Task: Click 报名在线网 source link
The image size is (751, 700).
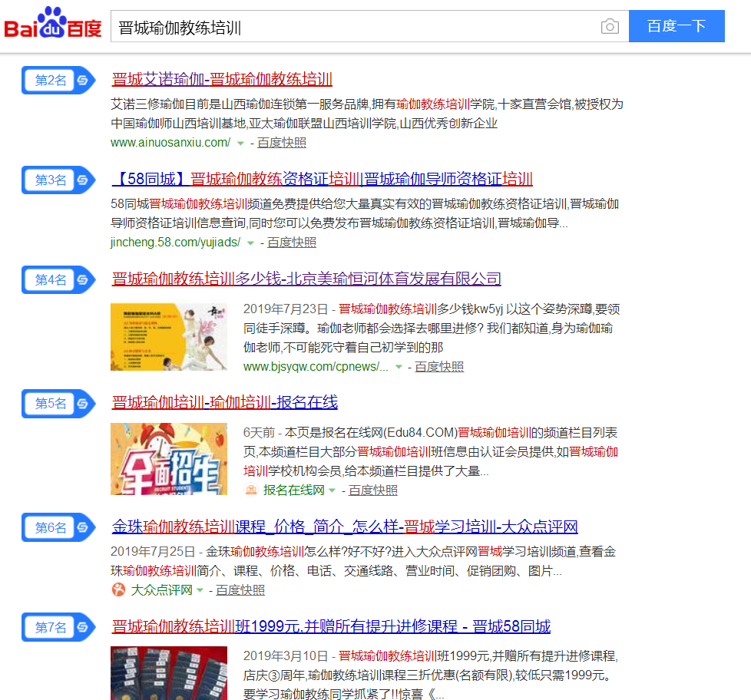Action: 293,490
